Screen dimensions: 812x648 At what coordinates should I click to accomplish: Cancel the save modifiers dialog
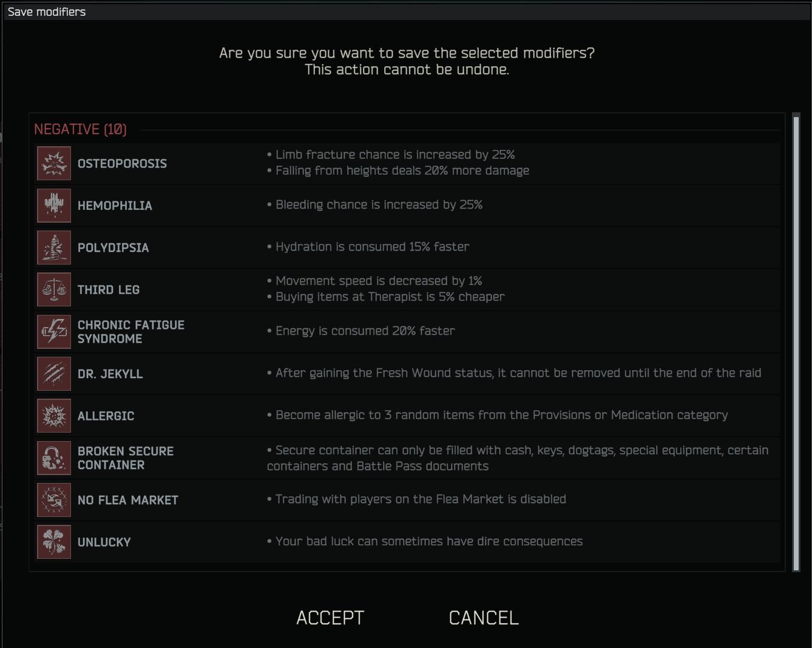pyautogui.click(x=484, y=618)
